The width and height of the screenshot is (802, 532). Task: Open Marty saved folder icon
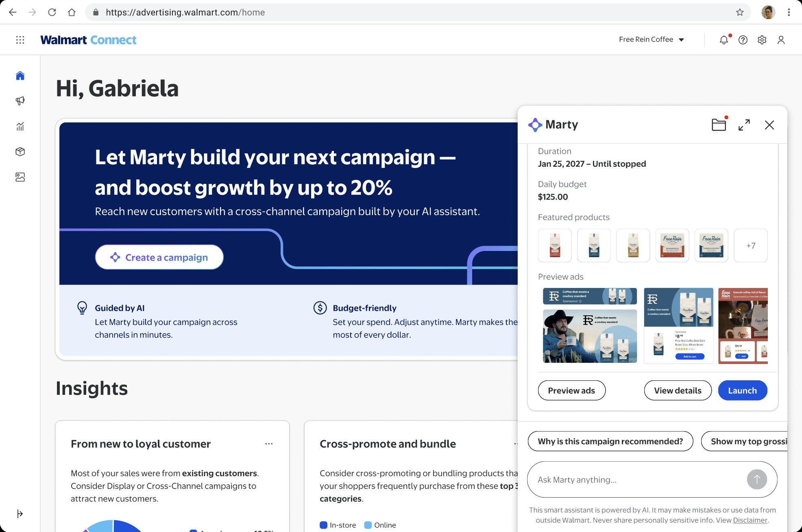pos(719,124)
